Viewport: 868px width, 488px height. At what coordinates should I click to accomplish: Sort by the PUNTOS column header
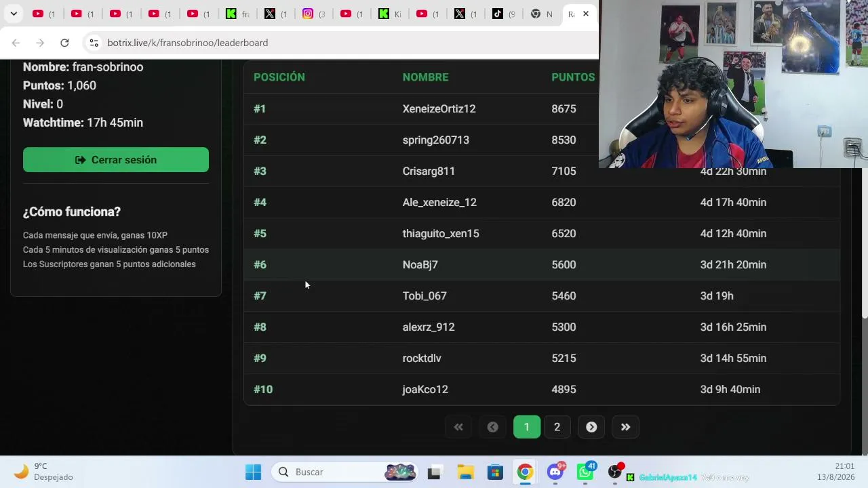[573, 77]
